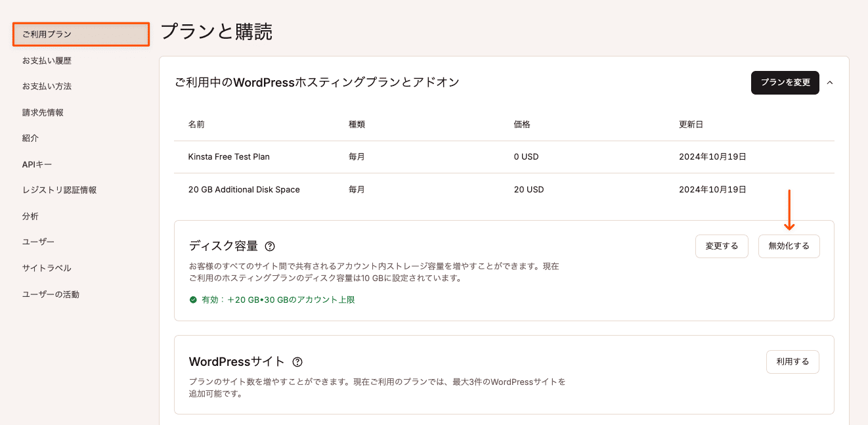The width and height of the screenshot is (868, 425).
Task: Click ご利用中のWordPressホスティングプランとアドオン heading
Action: coord(316,82)
